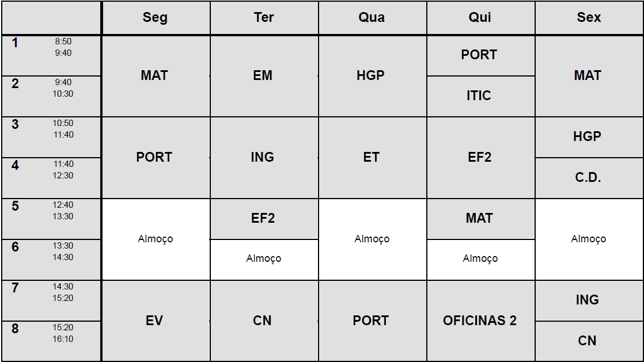644x362 pixels.
Task: Select the EV class cell
Action: [155, 321]
